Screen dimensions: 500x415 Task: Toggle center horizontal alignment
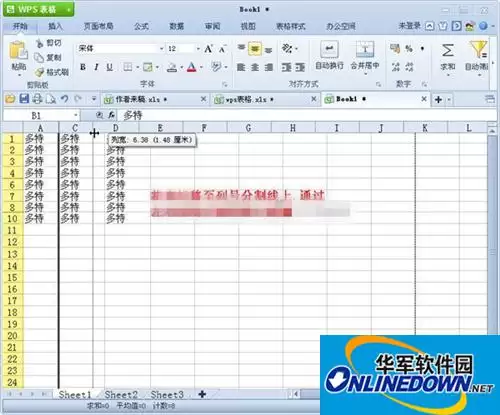coord(255,68)
